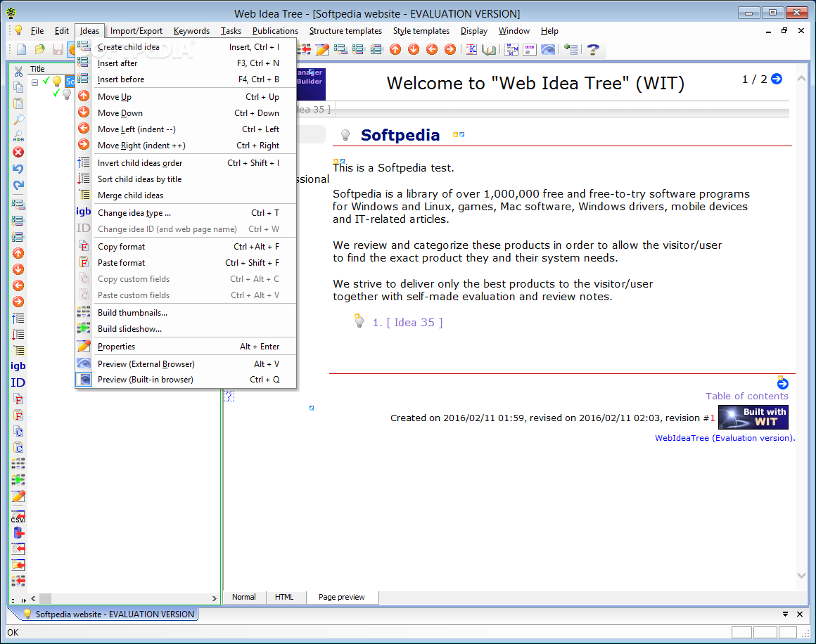Viewport: 816px width, 644px height.
Task: Click the Cut scissors icon in left sidebar
Action: (18, 71)
